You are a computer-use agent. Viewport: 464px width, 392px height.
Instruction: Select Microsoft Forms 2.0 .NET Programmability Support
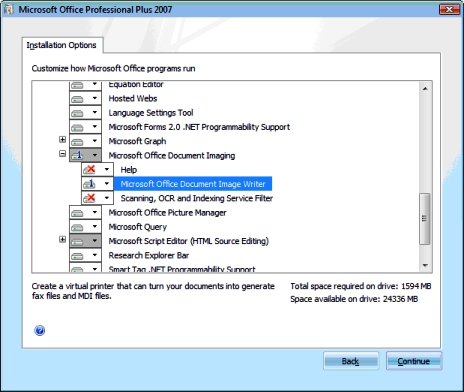[199, 127]
